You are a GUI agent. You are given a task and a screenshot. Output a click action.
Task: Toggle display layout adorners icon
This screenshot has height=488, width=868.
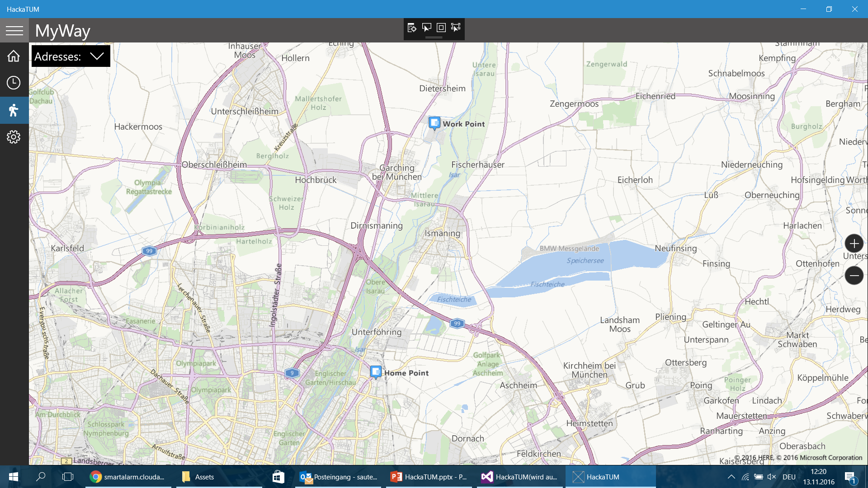(441, 28)
